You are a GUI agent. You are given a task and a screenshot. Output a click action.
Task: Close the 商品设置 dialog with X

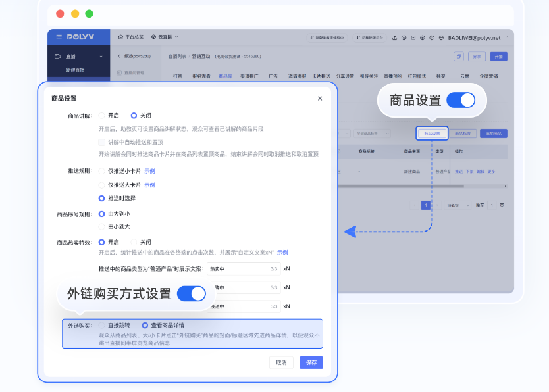(x=320, y=99)
